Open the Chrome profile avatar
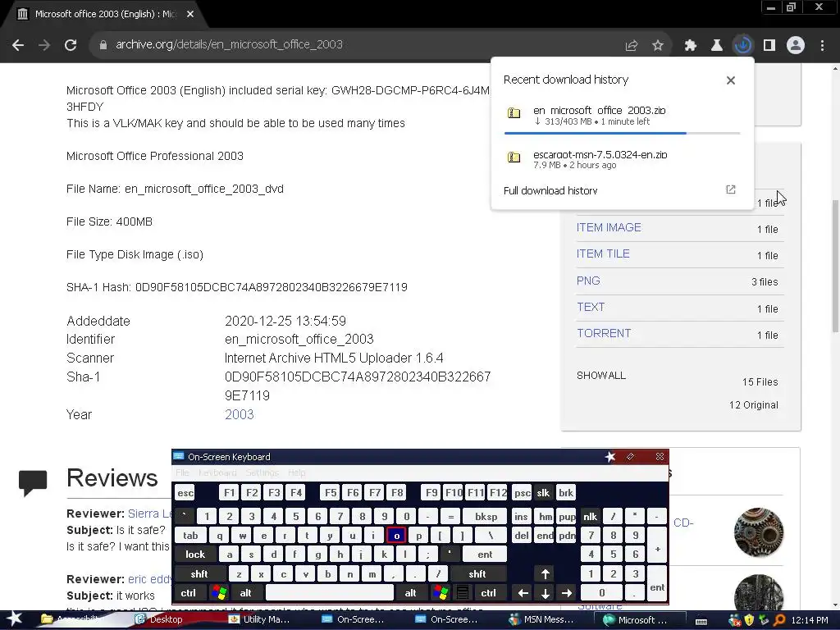The height and width of the screenshot is (630, 840). tap(796, 46)
